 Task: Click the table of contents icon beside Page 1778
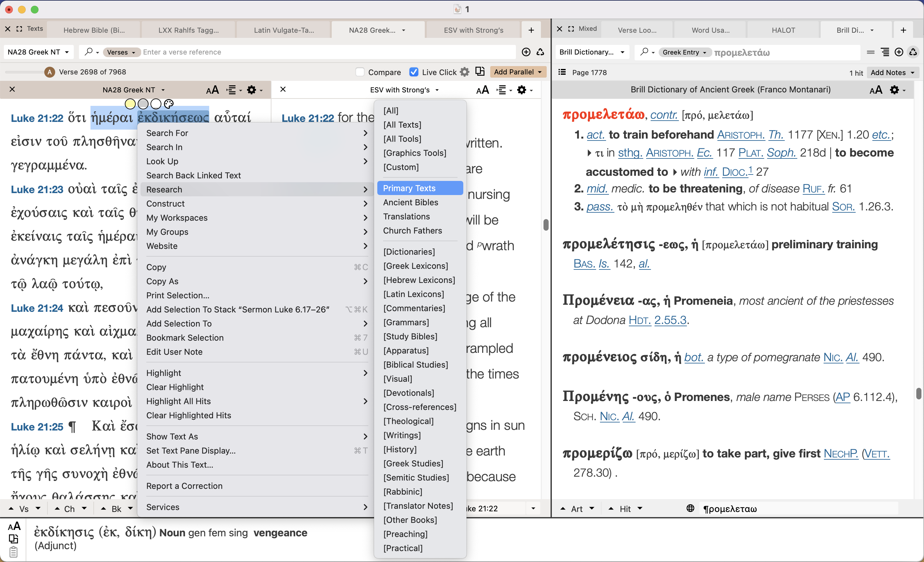tap(562, 72)
